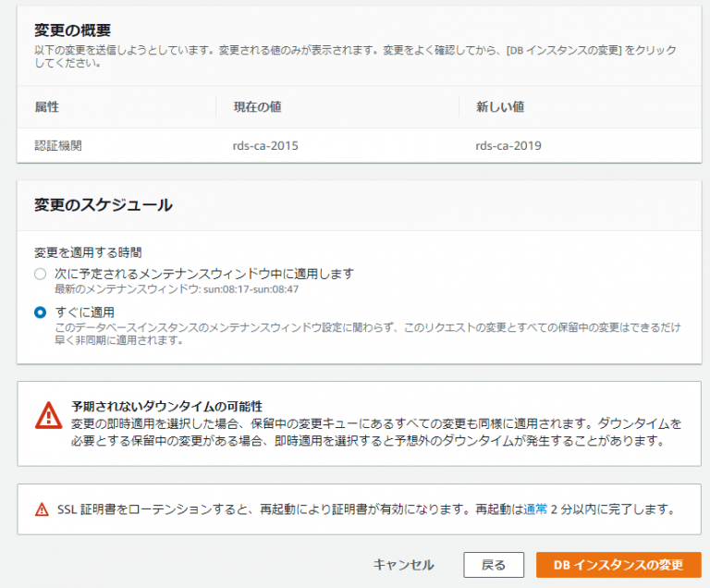This screenshot has width=710, height=588.
Task: Click the 新しい値 column header
Action: (x=500, y=107)
